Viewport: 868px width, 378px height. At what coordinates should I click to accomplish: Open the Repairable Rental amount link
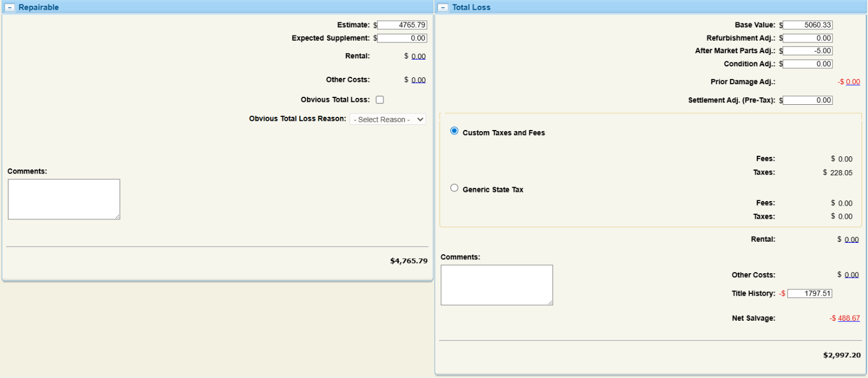pos(418,56)
